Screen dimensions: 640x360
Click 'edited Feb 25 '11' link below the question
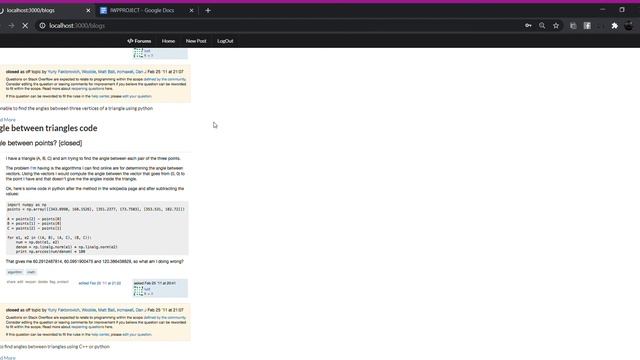100,283
